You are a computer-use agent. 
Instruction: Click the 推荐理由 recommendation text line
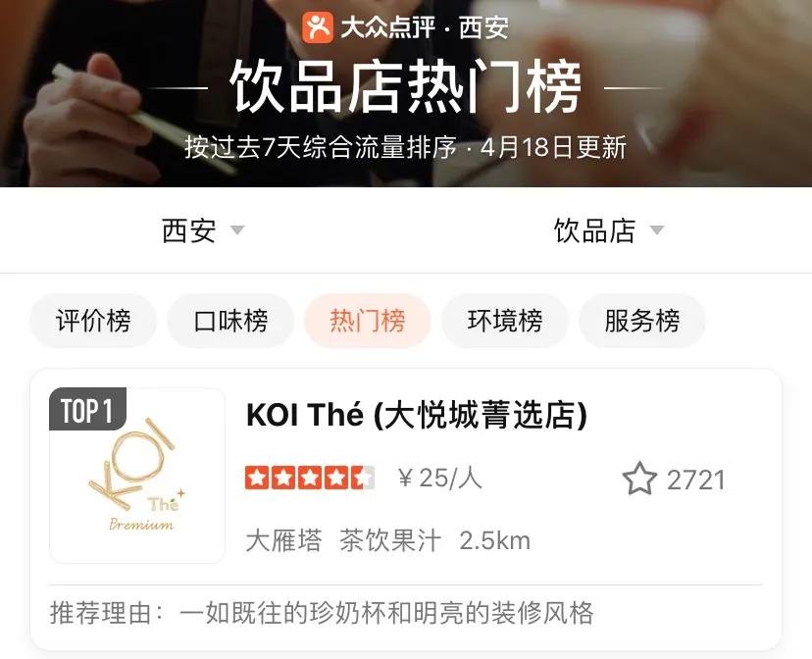(x=322, y=613)
